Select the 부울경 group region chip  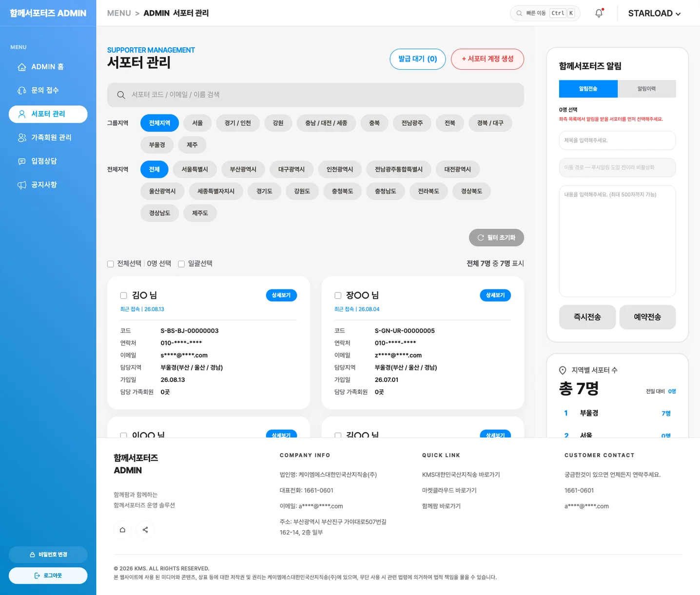pyautogui.click(x=157, y=145)
